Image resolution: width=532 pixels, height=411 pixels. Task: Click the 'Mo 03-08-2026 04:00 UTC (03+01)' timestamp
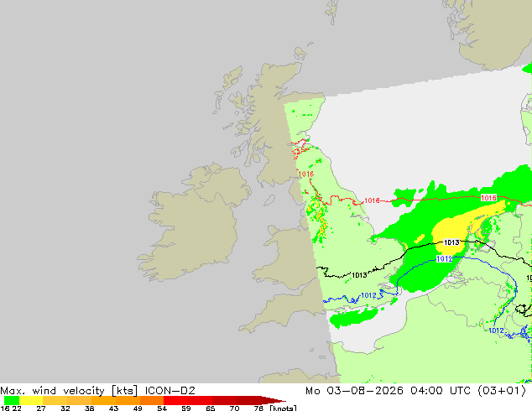pos(415,391)
